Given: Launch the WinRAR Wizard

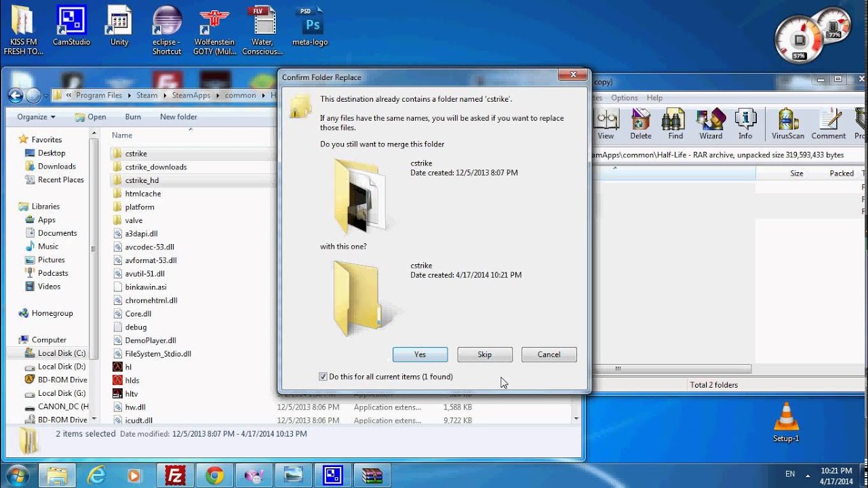Looking at the screenshot, I should point(711,124).
